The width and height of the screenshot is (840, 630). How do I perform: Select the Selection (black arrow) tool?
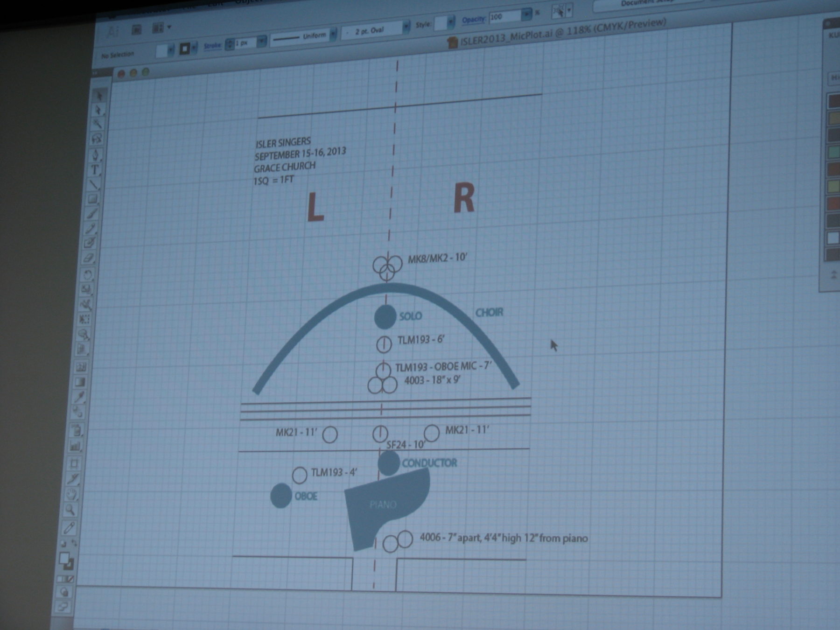pyautogui.click(x=98, y=96)
